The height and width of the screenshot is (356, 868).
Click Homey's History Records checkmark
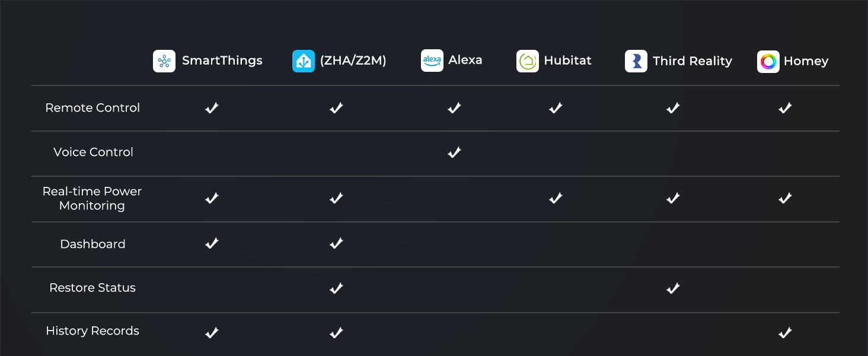785,333
